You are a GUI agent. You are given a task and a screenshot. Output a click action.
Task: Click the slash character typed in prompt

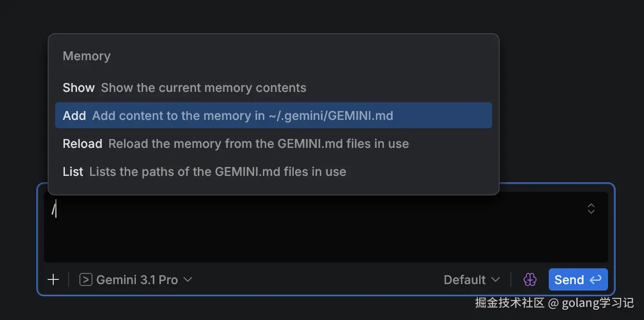point(53,209)
